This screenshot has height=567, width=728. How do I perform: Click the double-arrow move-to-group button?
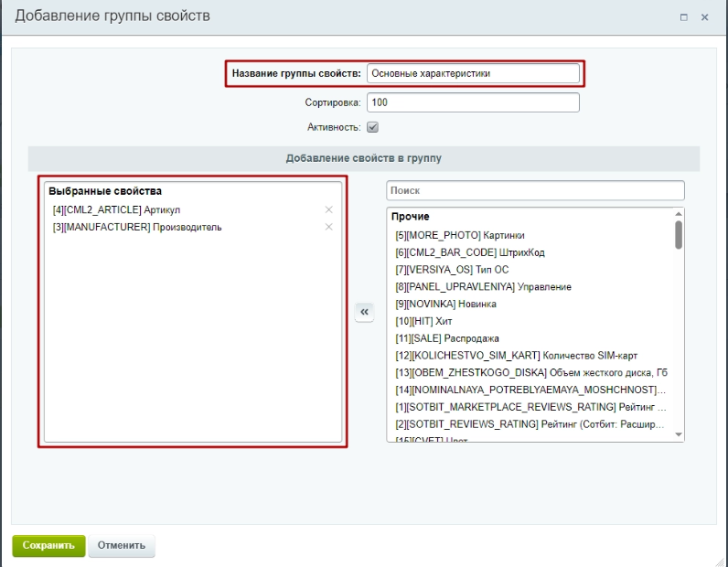tap(364, 313)
